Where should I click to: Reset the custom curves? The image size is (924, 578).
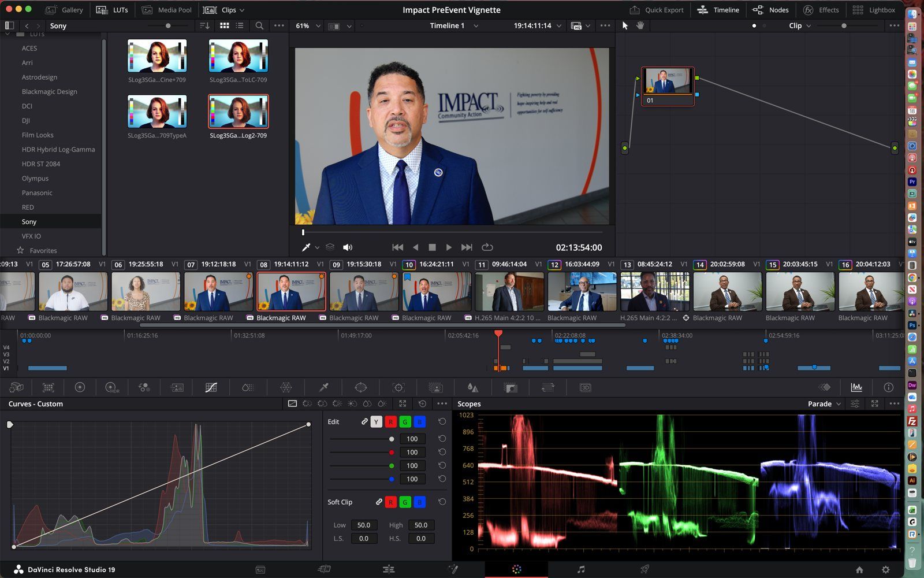[x=423, y=403]
